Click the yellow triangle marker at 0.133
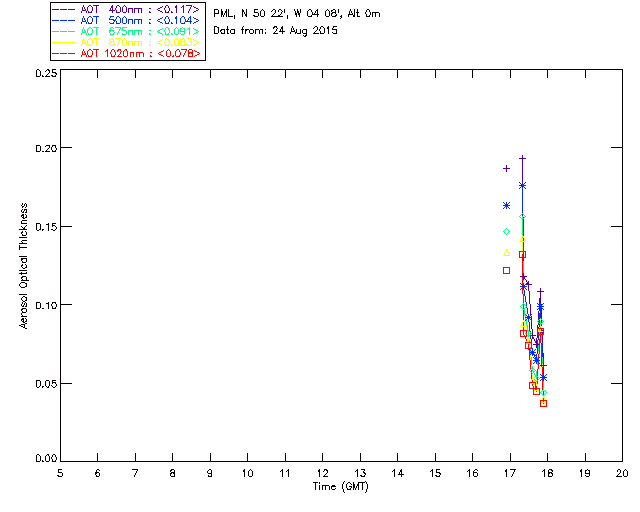 click(x=506, y=253)
